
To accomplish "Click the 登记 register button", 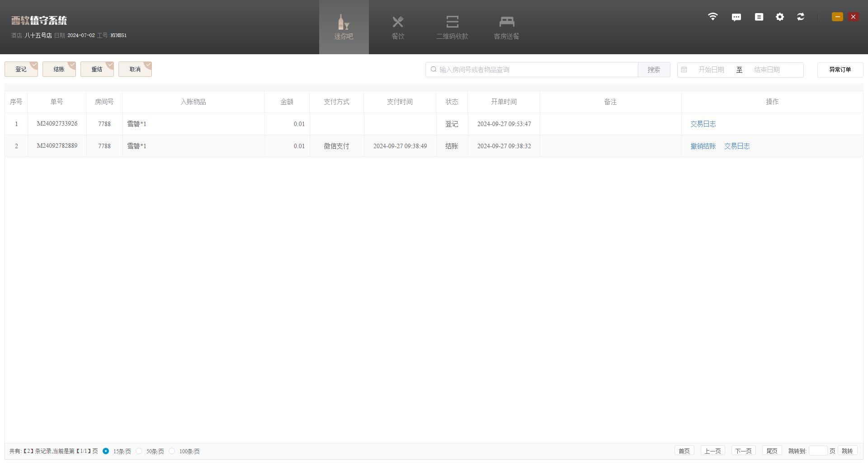I will 21,69.
